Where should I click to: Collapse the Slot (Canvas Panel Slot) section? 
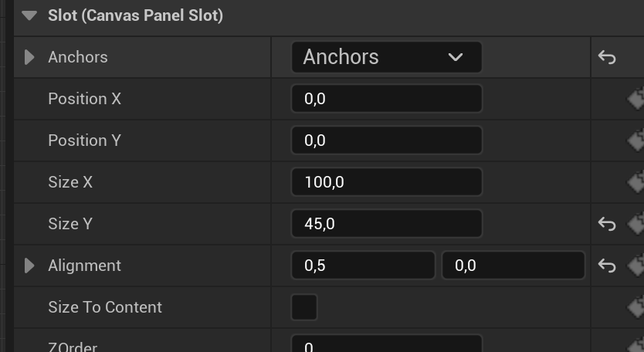coord(29,15)
